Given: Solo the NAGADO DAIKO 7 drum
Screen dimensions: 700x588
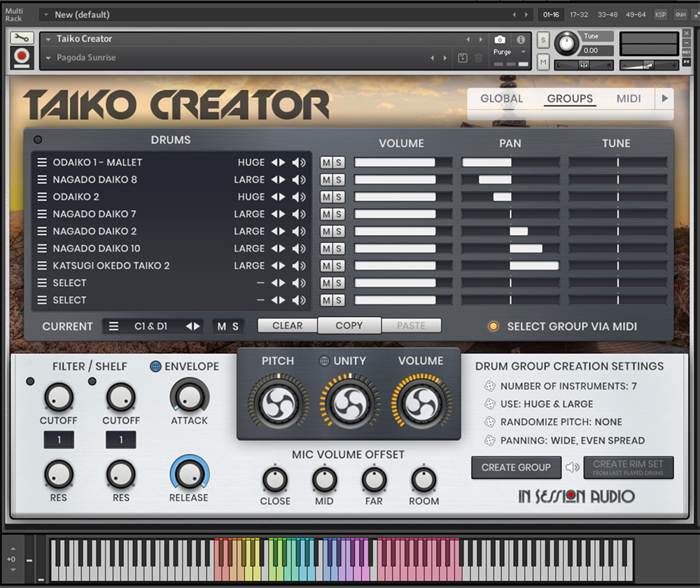Looking at the screenshot, I should coord(339,214).
